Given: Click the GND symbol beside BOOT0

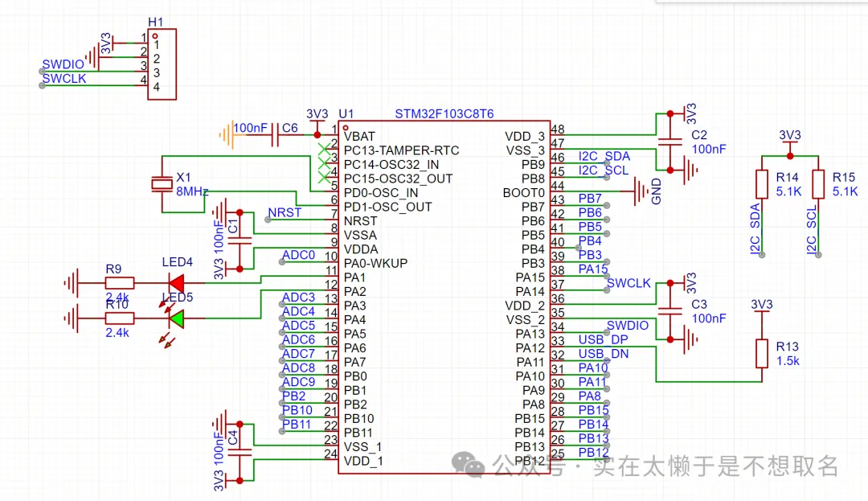Looking at the screenshot, I should pos(641,192).
